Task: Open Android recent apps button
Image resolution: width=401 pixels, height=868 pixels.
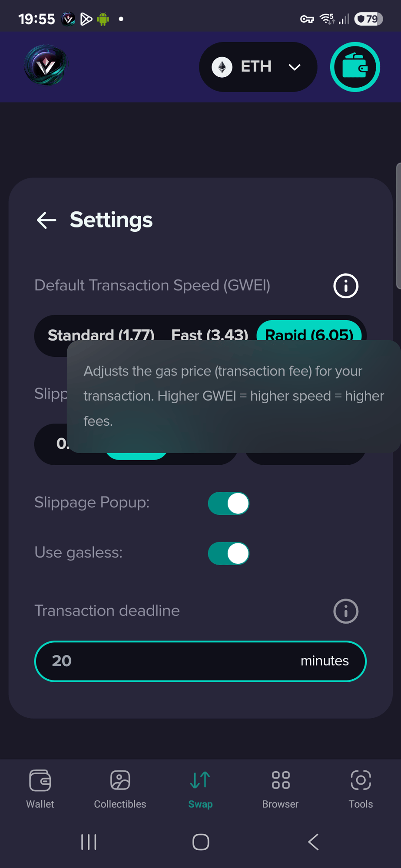Action: (x=89, y=842)
